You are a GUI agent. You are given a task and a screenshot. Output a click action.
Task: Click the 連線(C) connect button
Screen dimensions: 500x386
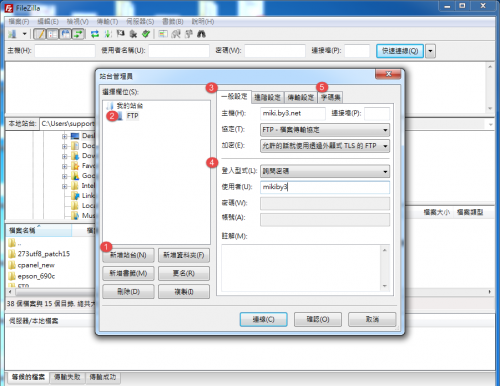pyautogui.click(x=263, y=319)
